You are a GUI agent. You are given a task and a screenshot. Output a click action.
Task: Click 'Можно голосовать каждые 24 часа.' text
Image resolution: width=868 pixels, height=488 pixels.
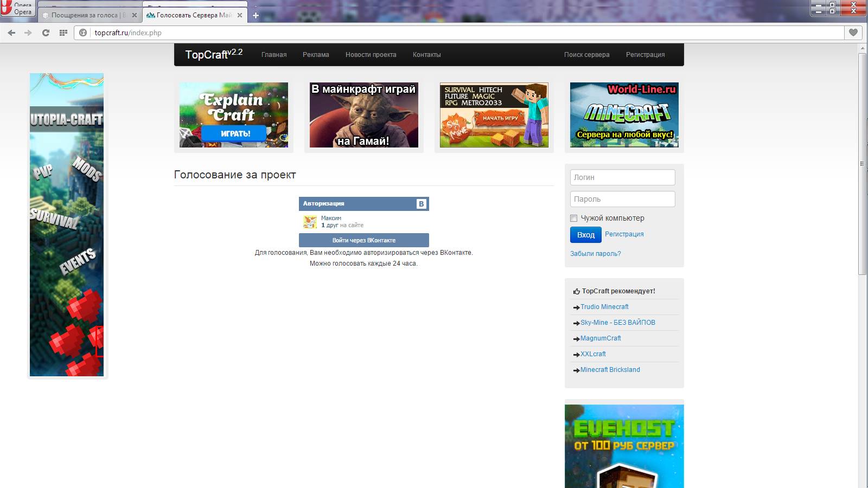pos(363,264)
